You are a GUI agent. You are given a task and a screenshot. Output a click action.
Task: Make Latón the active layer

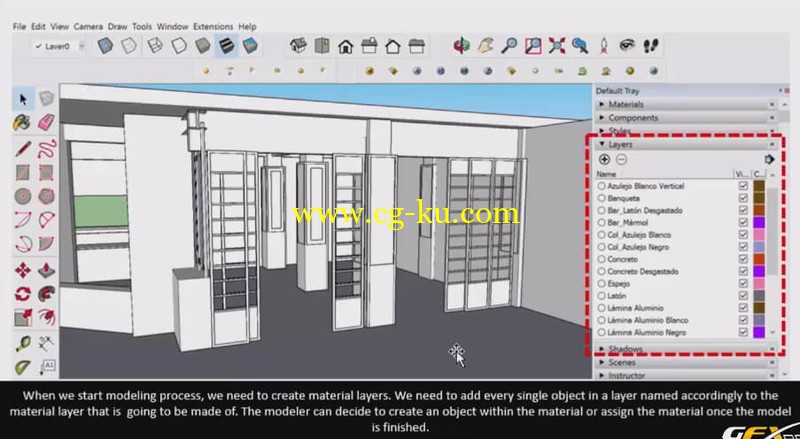tap(602, 296)
